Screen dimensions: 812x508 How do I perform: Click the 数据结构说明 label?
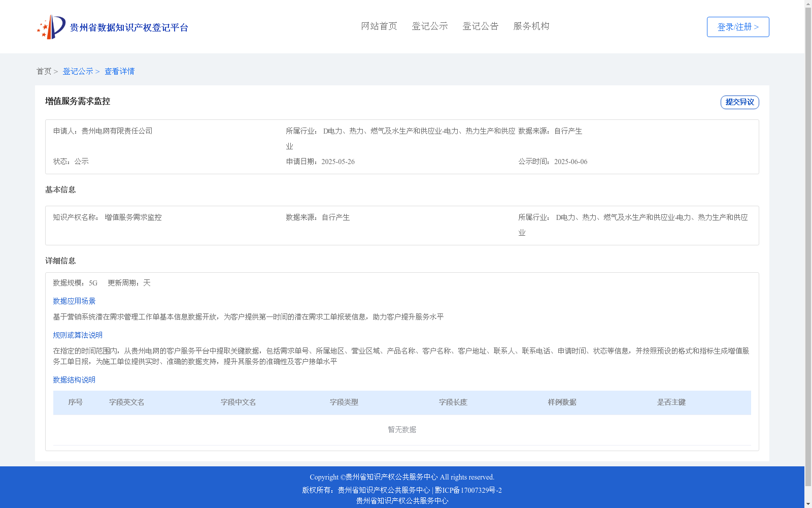[x=74, y=380]
